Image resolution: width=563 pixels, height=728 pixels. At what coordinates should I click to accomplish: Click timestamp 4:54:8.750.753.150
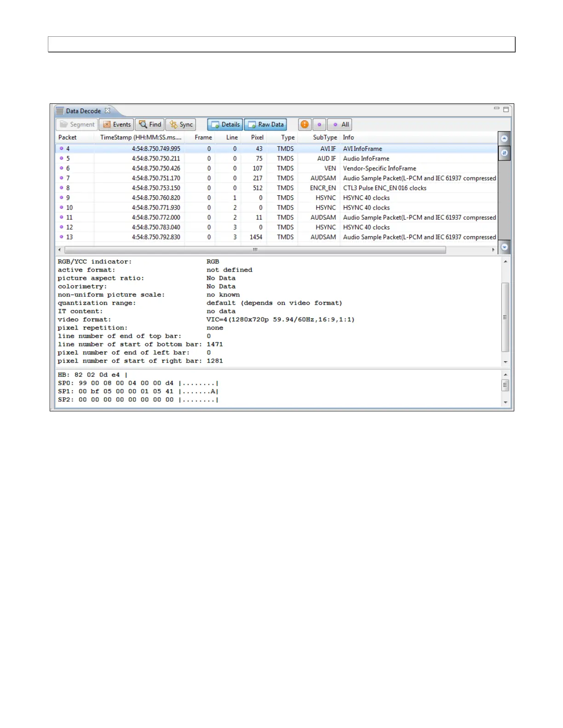point(156,188)
